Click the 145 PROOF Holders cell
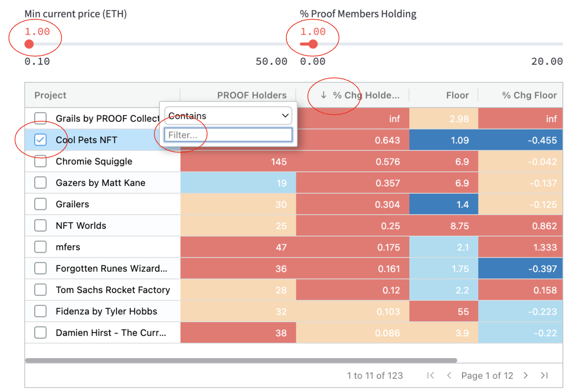The height and width of the screenshot is (392, 586). tap(238, 162)
